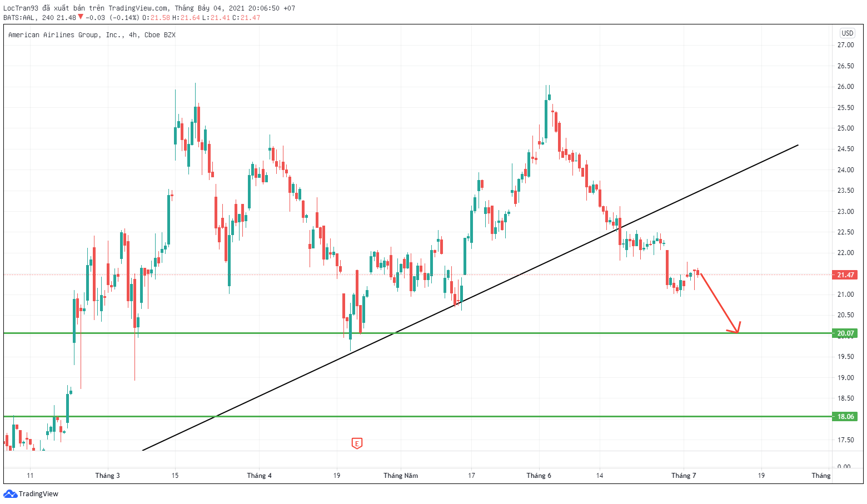This screenshot has height=504, width=867.
Task: Click the open price O:21.58 value
Action: 156,18
